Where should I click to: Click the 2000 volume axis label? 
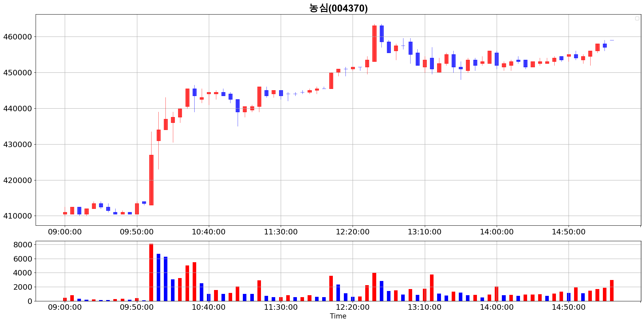pyautogui.click(x=23, y=287)
